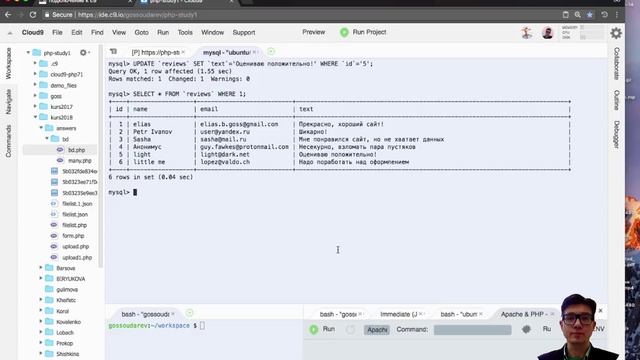Expand the .c9 folder
This screenshot has height=360, width=640.
point(35,63)
